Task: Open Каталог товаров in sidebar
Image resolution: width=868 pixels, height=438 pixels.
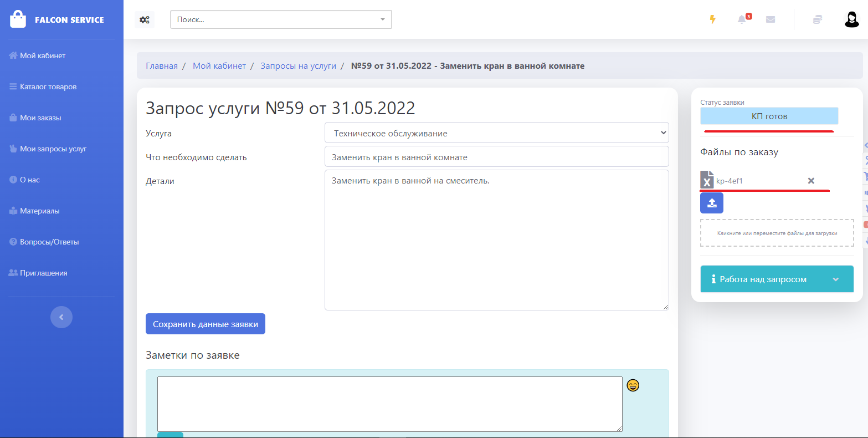Action: click(48, 87)
